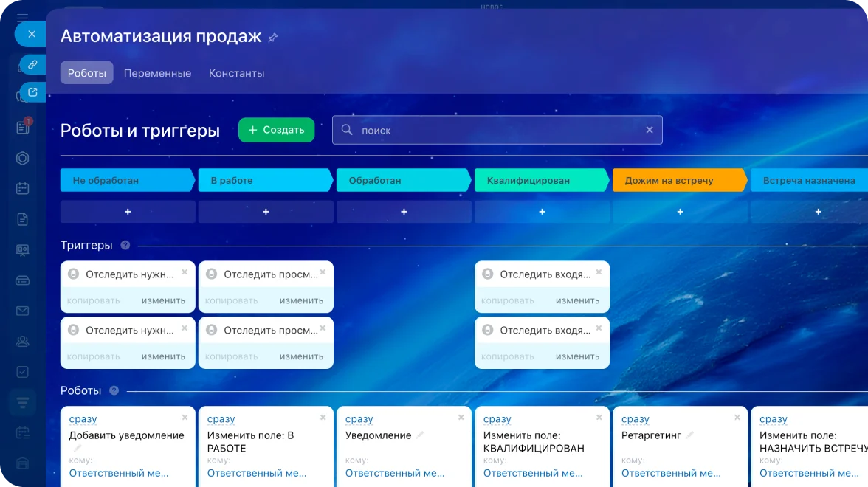868x487 pixels.
Task: Open the hamburger menu at top left
Action: pos(21,16)
